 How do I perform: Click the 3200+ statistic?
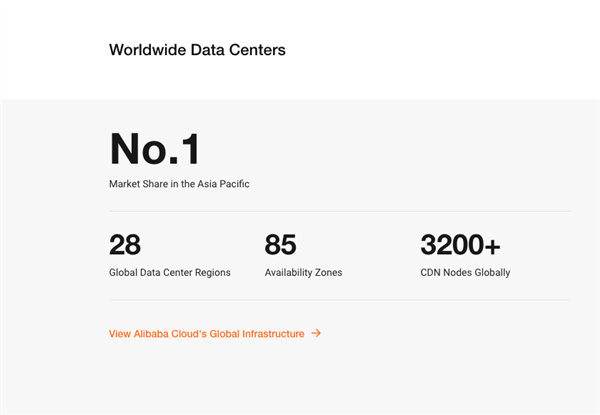coord(461,245)
